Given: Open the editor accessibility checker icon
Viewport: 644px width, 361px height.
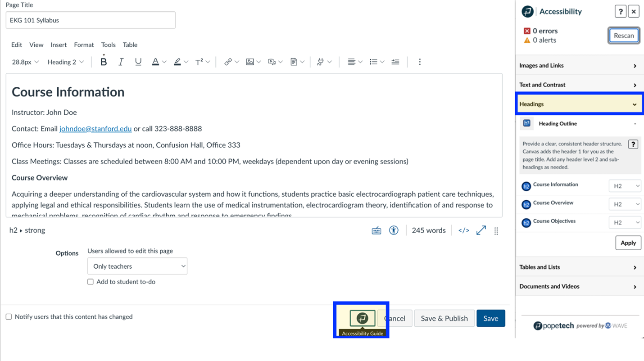Looking at the screenshot, I should [x=394, y=230].
